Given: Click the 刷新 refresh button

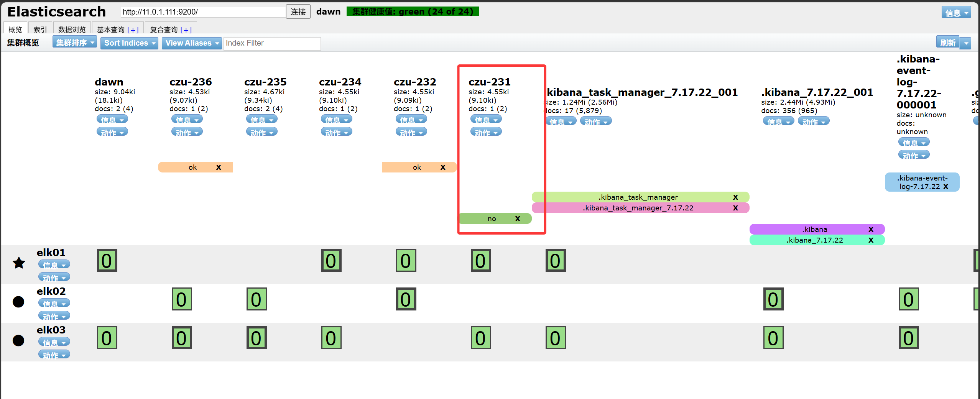Looking at the screenshot, I should click(x=948, y=43).
